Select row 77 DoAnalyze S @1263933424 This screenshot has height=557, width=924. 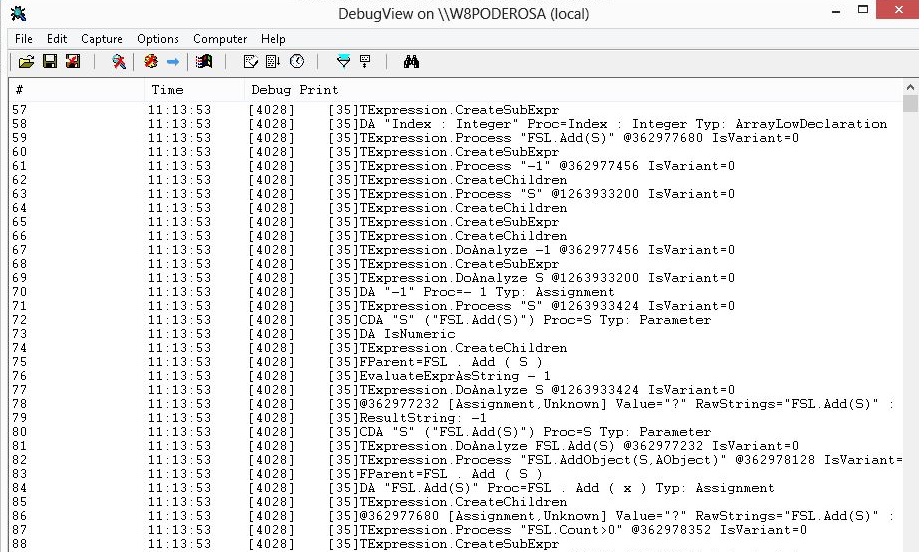pyautogui.click(x=456, y=390)
